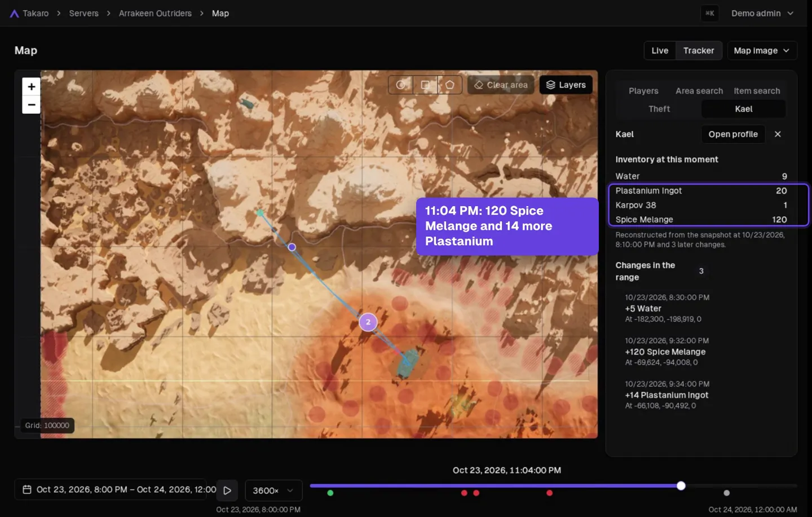
Task: Jump to the gray timeline event dot
Action: [x=726, y=493]
